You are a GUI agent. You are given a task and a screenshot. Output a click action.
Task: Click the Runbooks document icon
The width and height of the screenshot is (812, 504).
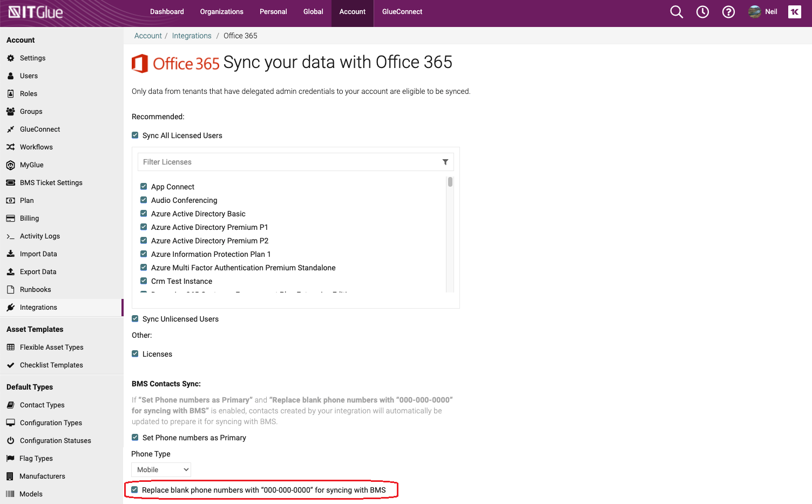click(10, 290)
